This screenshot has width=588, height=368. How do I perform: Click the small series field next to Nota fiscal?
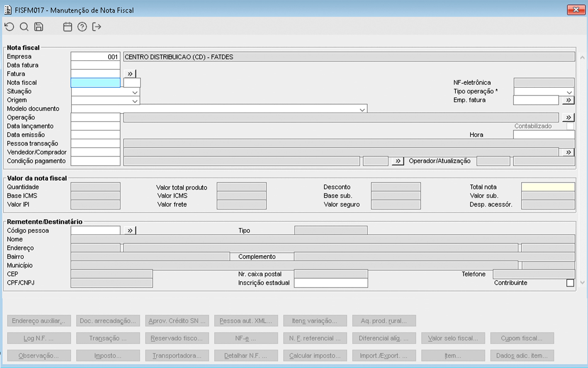coord(132,83)
